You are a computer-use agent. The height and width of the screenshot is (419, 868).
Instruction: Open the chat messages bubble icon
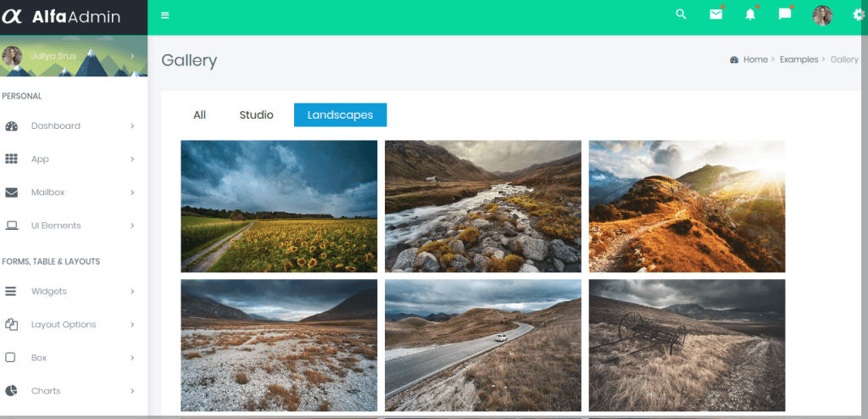tap(784, 14)
